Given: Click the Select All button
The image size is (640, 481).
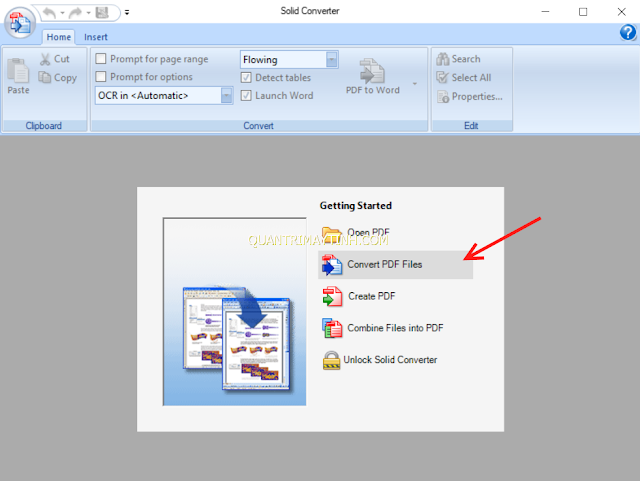Looking at the screenshot, I should (464, 78).
